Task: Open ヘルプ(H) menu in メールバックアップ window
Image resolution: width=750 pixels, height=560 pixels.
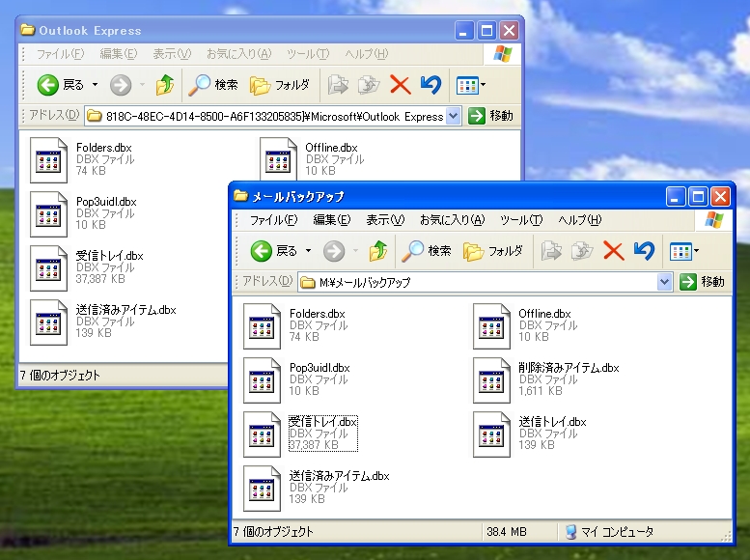Action: [580, 220]
